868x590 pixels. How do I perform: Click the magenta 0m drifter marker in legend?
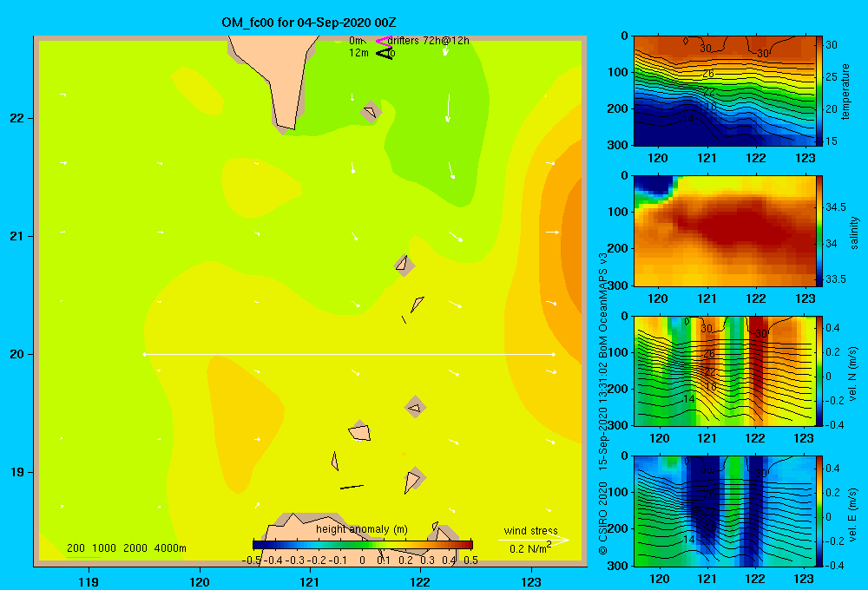[x=384, y=41]
